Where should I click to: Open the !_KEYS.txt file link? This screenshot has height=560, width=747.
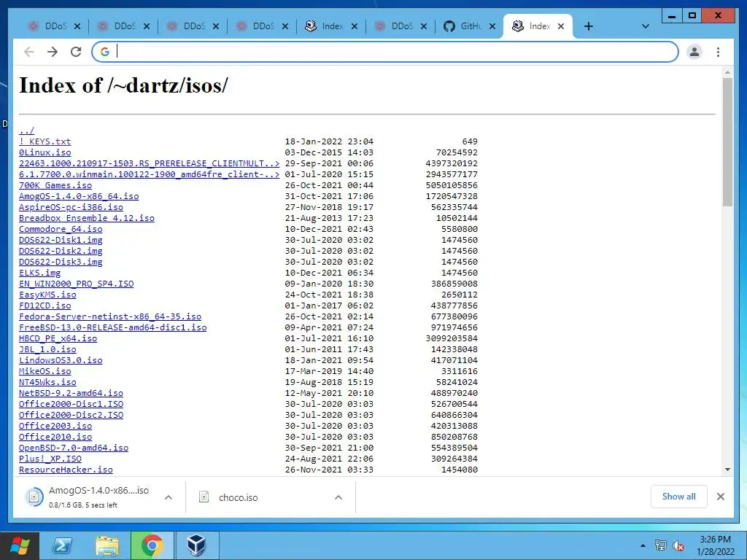tap(44, 141)
